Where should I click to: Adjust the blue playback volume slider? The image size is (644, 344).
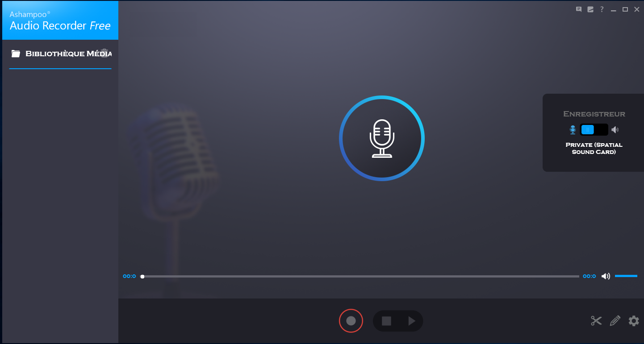[626, 276]
